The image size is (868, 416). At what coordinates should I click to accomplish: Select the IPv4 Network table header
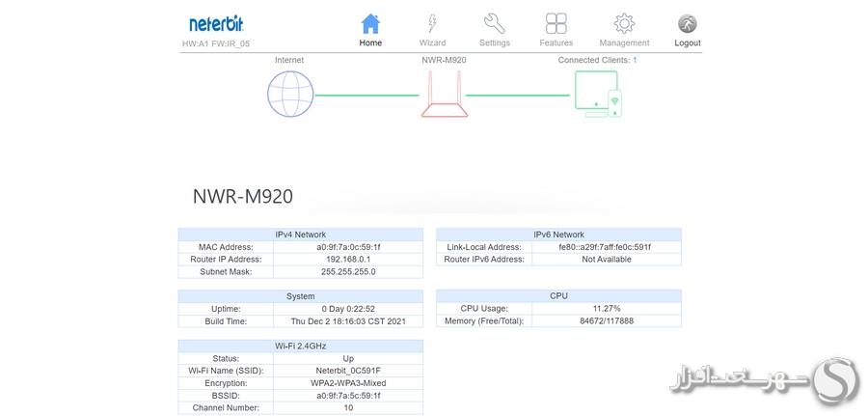point(301,235)
